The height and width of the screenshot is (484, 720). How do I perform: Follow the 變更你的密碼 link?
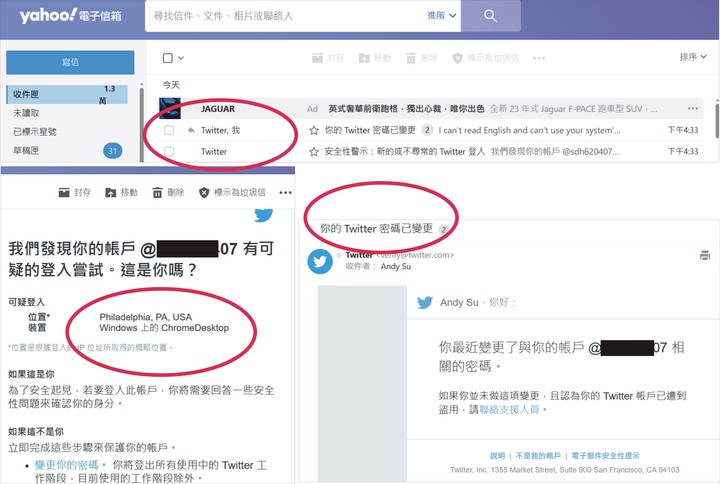coord(67,465)
